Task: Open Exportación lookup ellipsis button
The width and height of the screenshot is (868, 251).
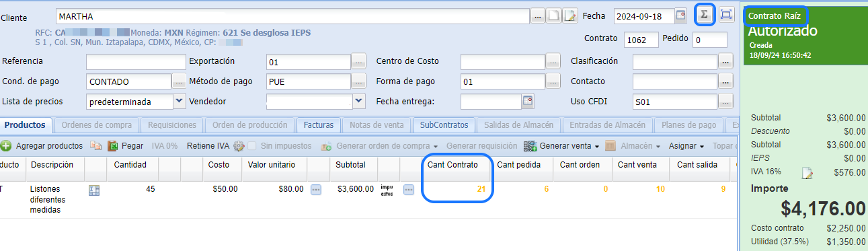Action: 358,61
